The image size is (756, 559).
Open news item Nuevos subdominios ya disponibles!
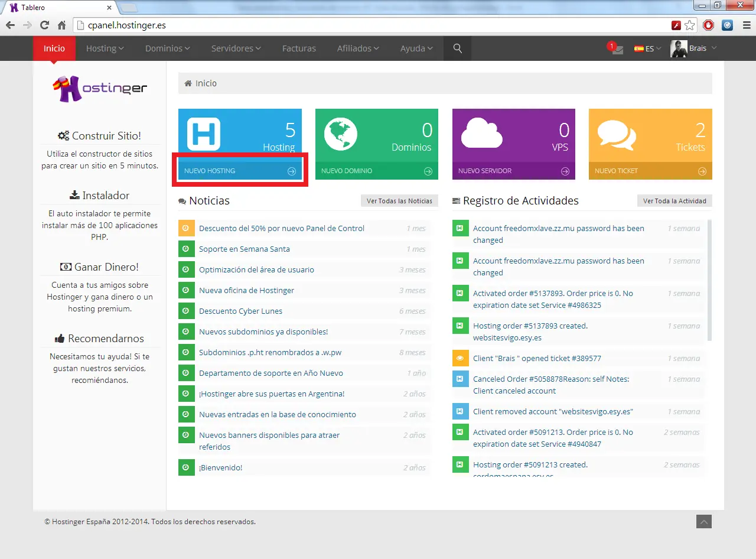point(263,331)
